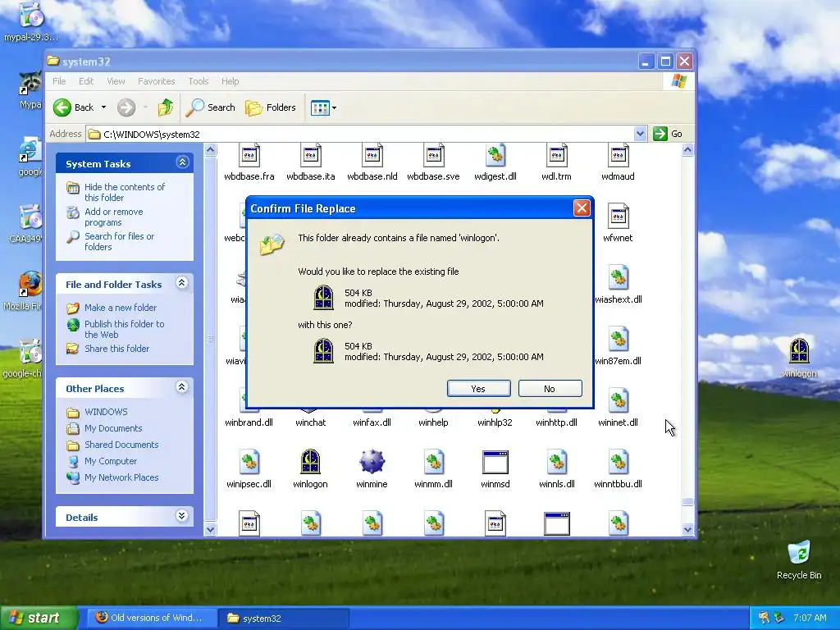Select the wbdbase.ita file icon

click(311, 156)
